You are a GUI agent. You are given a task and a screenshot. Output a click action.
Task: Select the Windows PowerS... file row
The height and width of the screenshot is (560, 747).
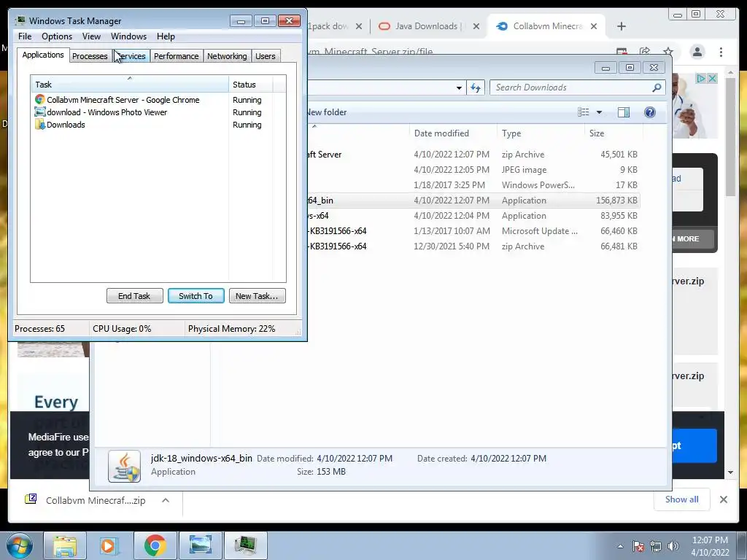[x=473, y=184]
